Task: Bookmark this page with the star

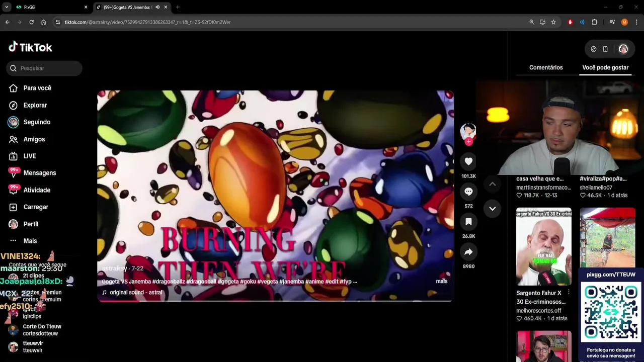Action: 553,22
